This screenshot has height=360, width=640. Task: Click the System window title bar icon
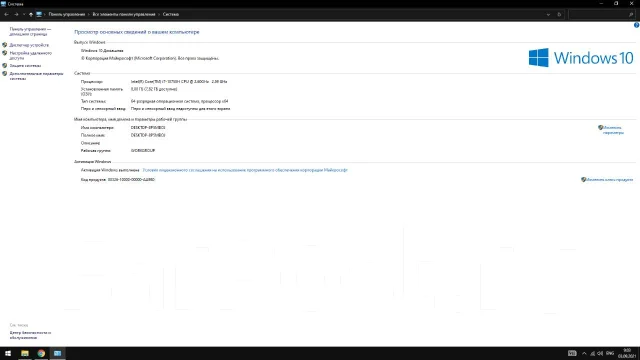coord(3,4)
